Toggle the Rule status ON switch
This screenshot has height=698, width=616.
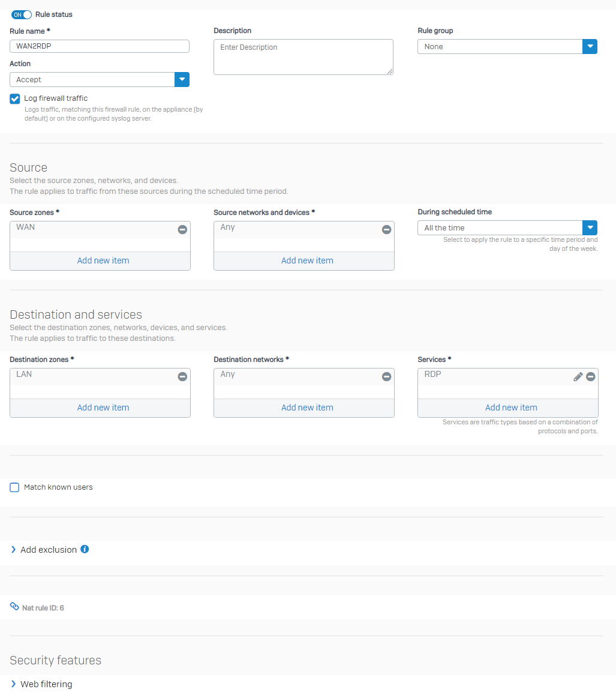[x=22, y=14]
